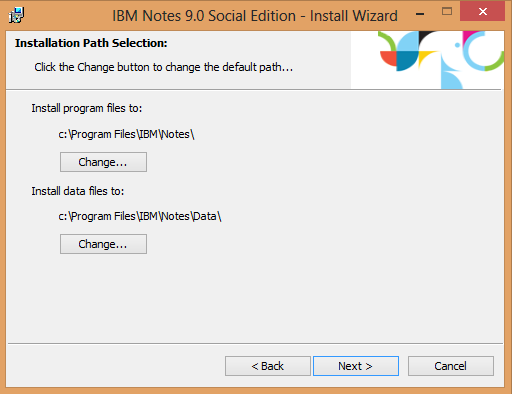This screenshot has height=394, width=512.
Task: Click the 'Install data files to:' label
Action: pos(78,191)
